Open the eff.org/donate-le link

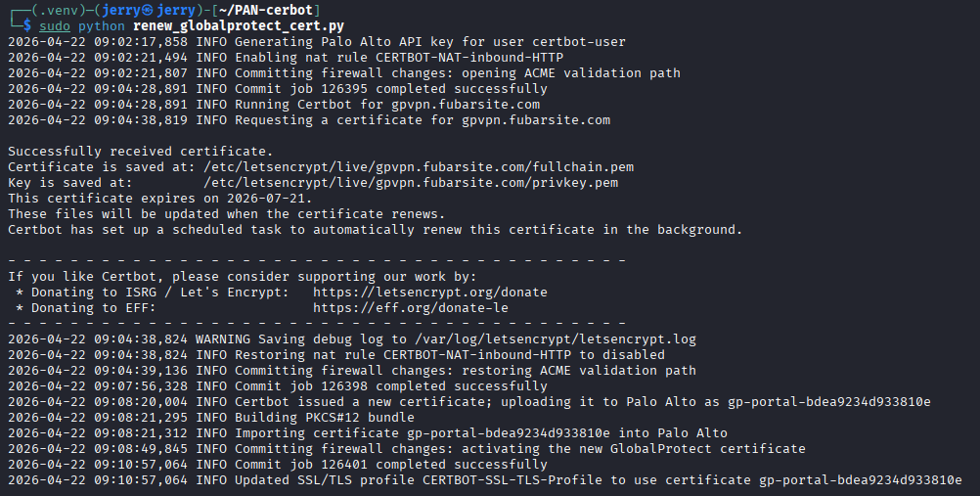(x=411, y=308)
